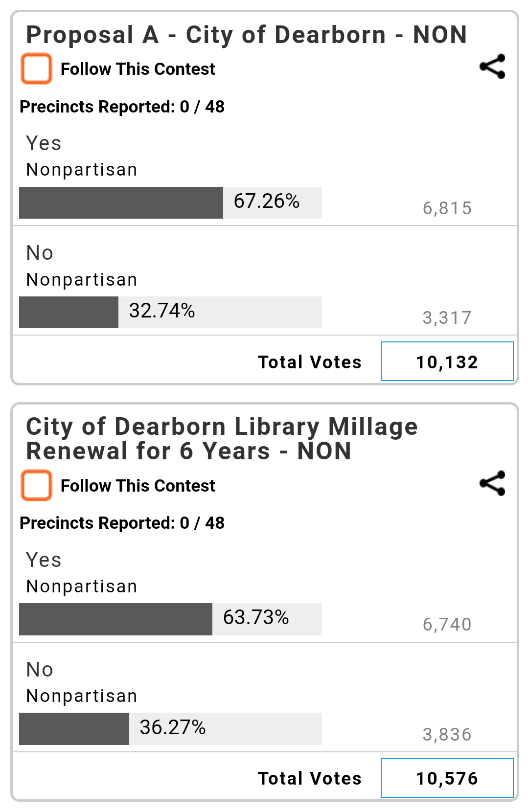Select the 10,576 total votes box
Image resolution: width=528 pixels, height=812 pixels.
(x=447, y=778)
